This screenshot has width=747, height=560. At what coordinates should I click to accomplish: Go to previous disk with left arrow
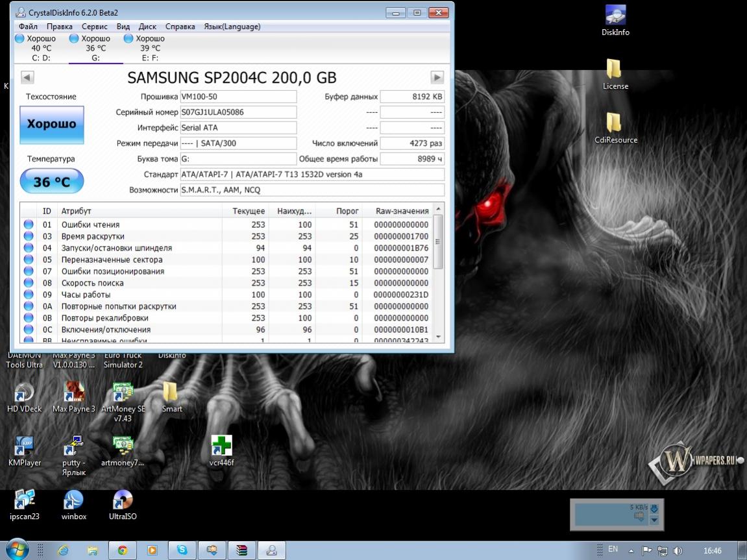tap(27, 77)
